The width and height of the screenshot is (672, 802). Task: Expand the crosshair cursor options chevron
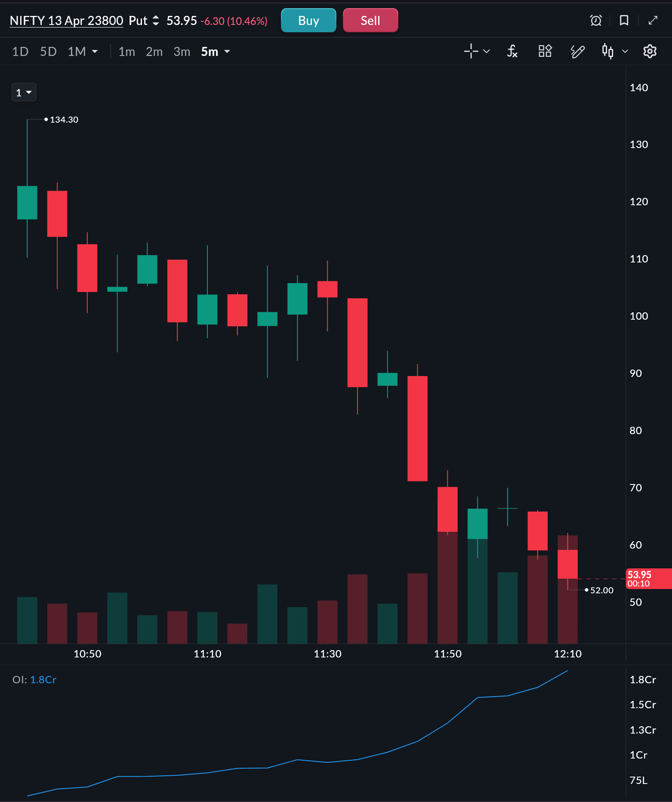(487, 52)
